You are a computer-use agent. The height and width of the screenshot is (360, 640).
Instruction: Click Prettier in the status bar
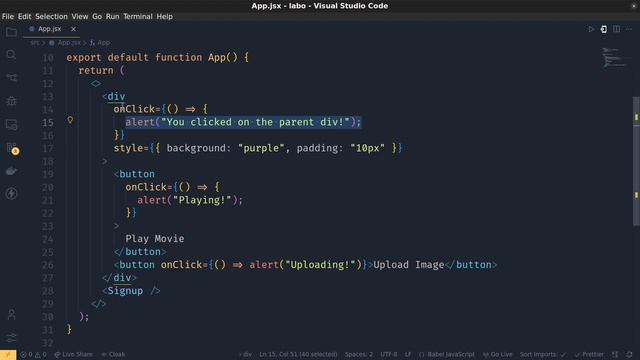[x=589, y=355]
